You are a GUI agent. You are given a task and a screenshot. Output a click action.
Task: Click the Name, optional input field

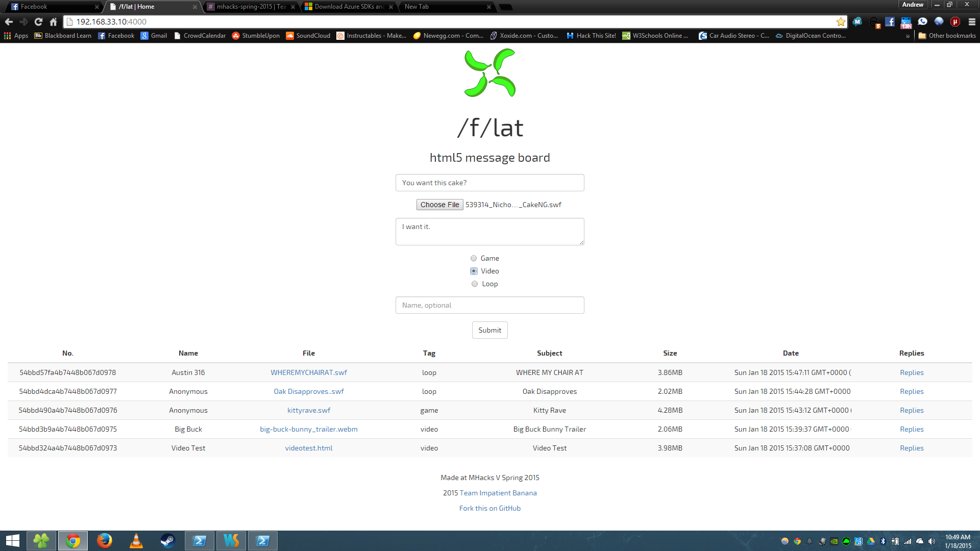click(489, 305)
